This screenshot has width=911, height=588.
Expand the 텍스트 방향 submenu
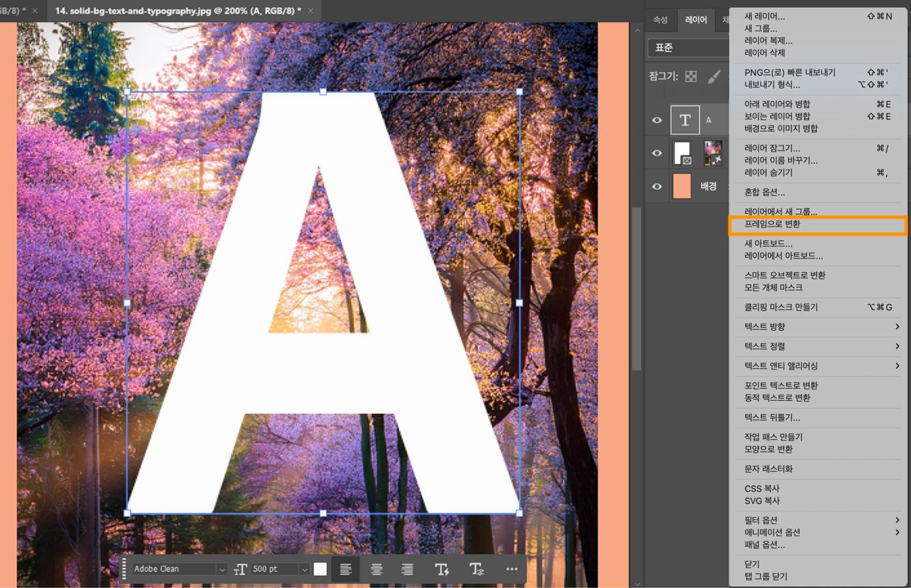[x=819, y=326]
